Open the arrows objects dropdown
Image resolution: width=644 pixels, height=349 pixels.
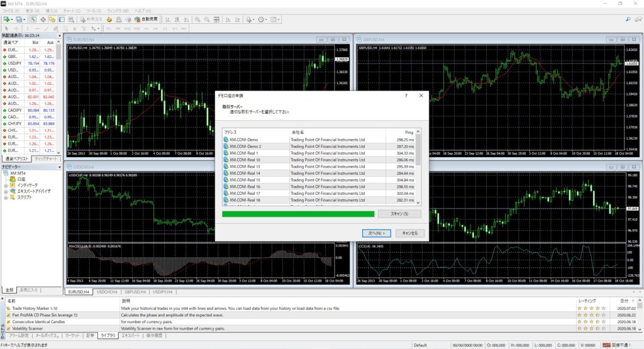[95, 28]
